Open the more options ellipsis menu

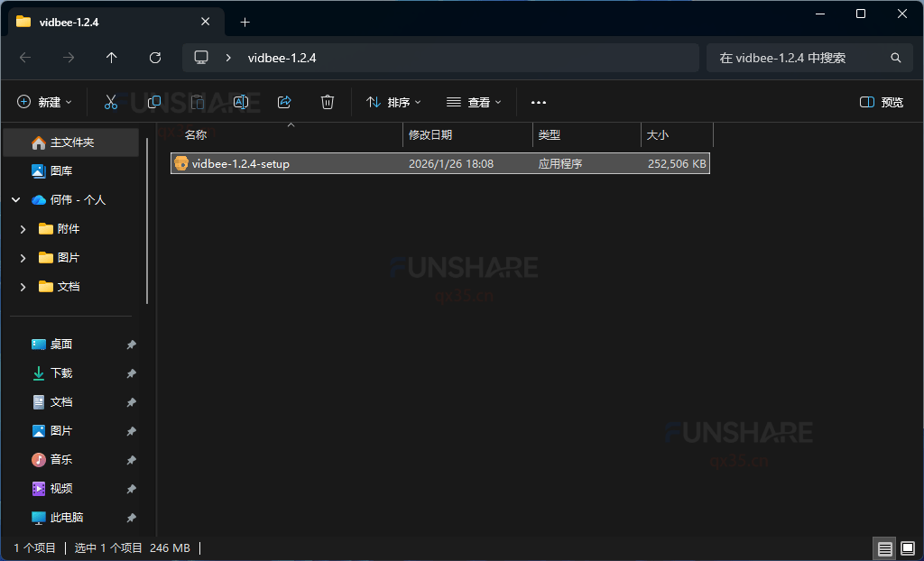point(539,103)
